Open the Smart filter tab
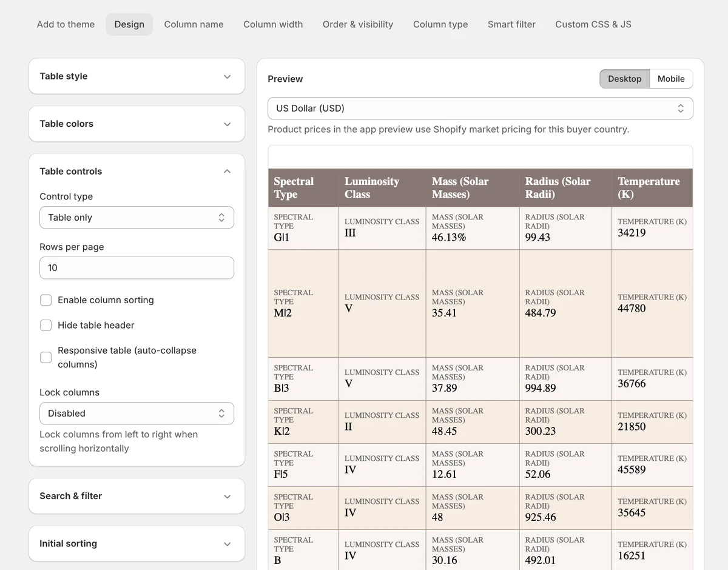This screenshot has height=570, width=728. click(511, 24)
